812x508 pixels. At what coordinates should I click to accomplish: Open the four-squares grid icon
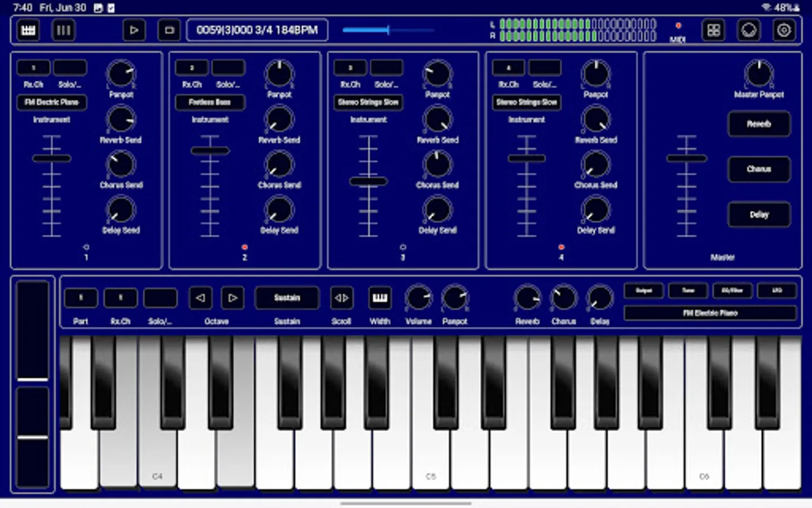(x=713, y=30)
